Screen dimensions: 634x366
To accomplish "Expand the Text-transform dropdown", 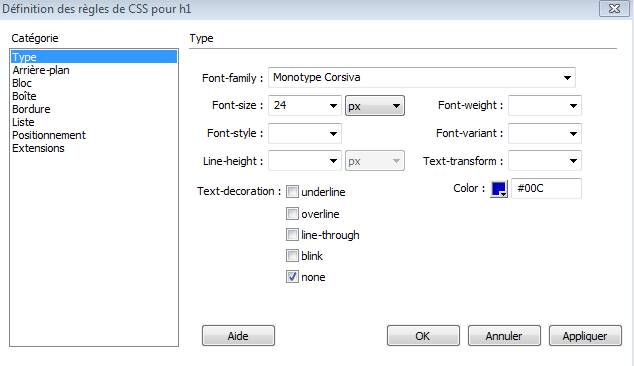I will tap(545, 161).
